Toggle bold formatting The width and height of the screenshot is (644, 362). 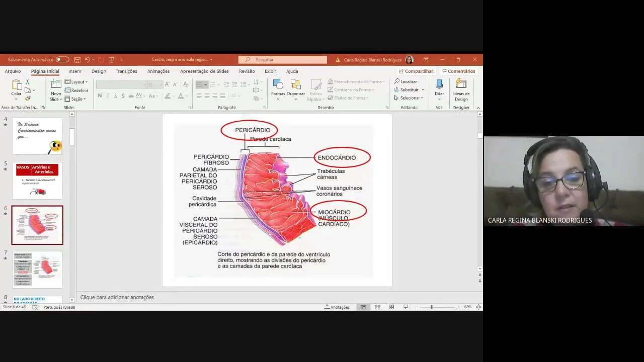100,96
